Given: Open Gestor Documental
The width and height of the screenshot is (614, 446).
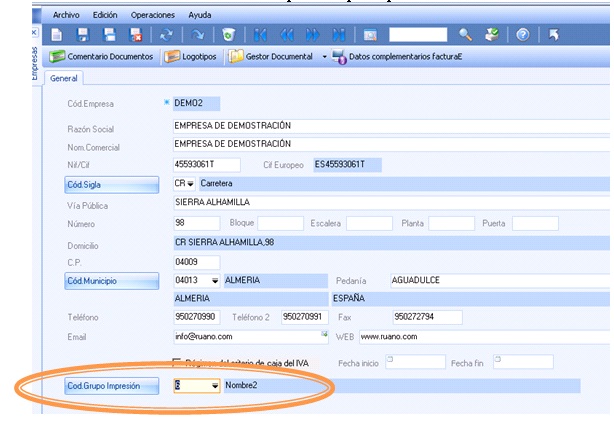Looking at the screenshot, I should click(271, 57).
